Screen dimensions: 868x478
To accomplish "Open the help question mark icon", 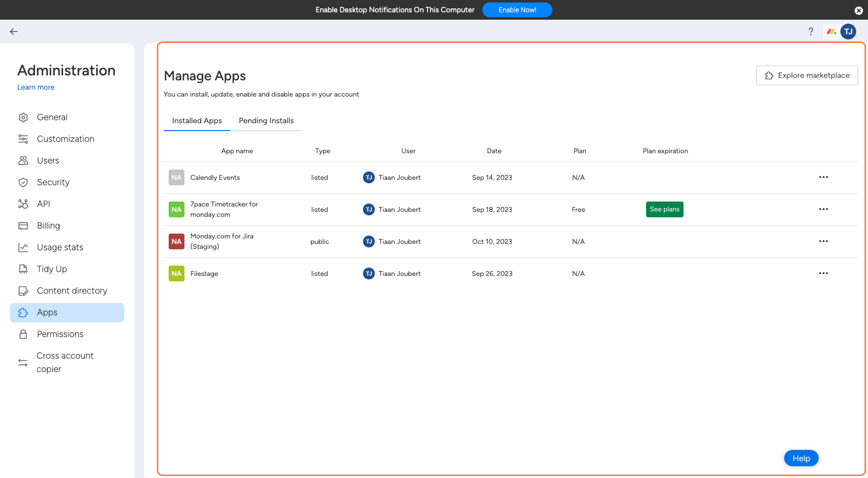I will [x=811, y=32].
